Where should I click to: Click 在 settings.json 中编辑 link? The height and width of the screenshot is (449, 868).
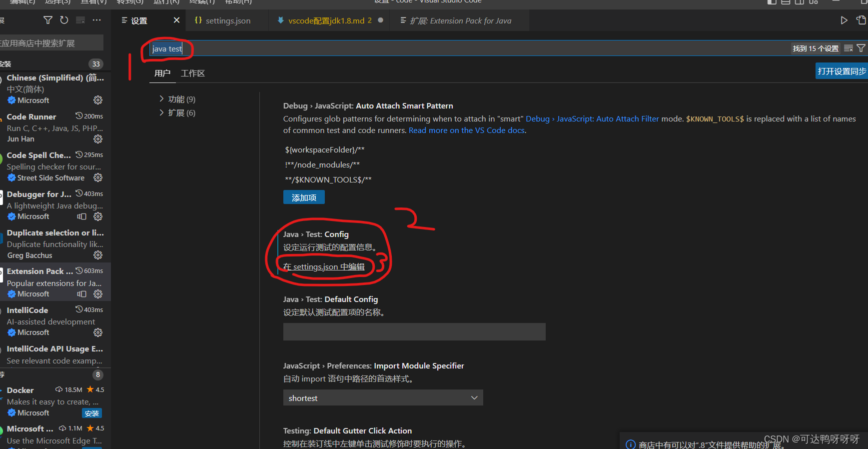tap(324, 266)
